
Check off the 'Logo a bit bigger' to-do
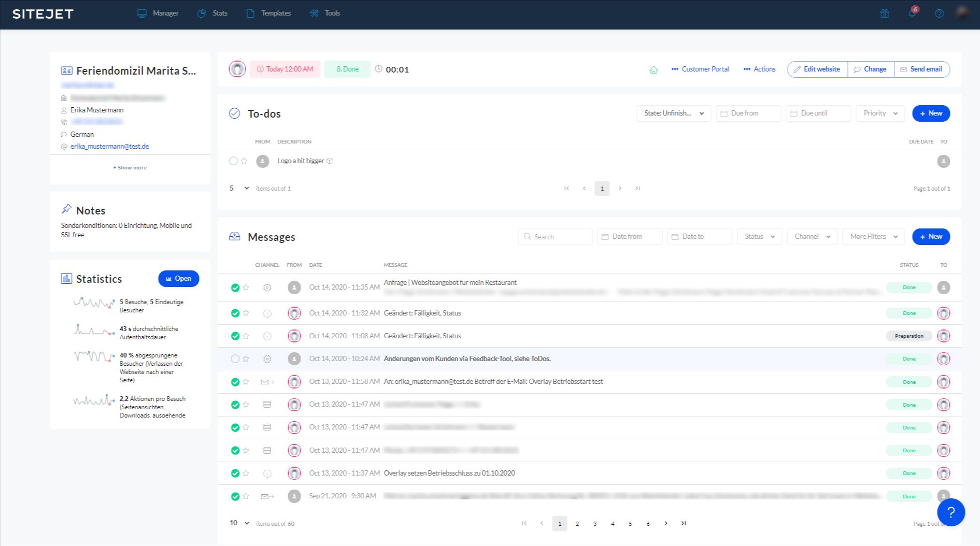click(x=233, y=161)
